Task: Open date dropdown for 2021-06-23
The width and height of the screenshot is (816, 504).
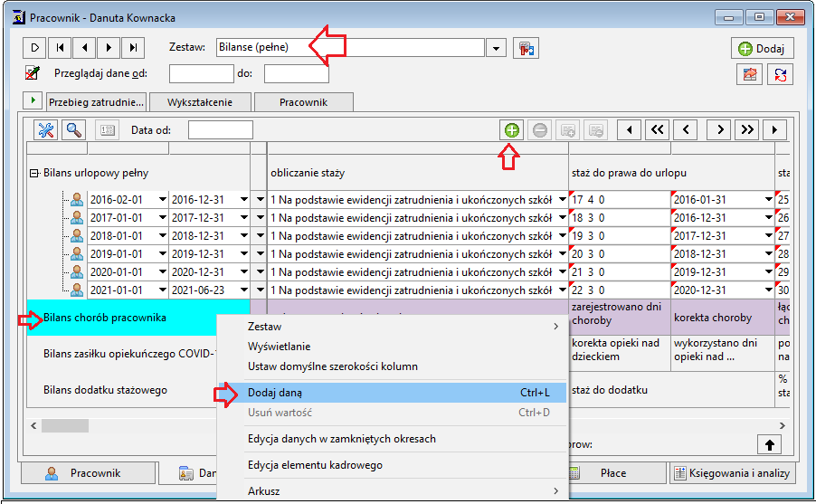Action: click(x=243, y=290)
